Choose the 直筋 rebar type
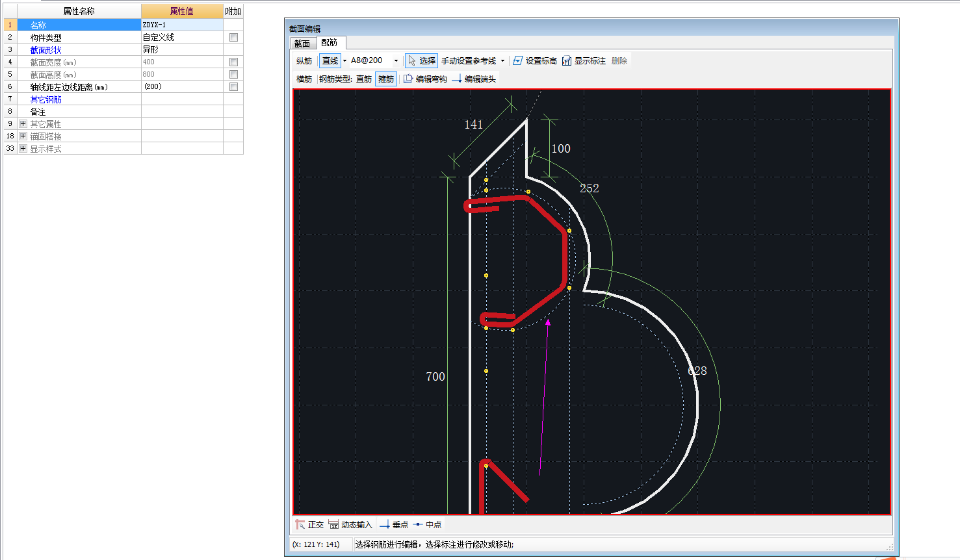Viewport: 960px width, 560px height. (364, 79)
